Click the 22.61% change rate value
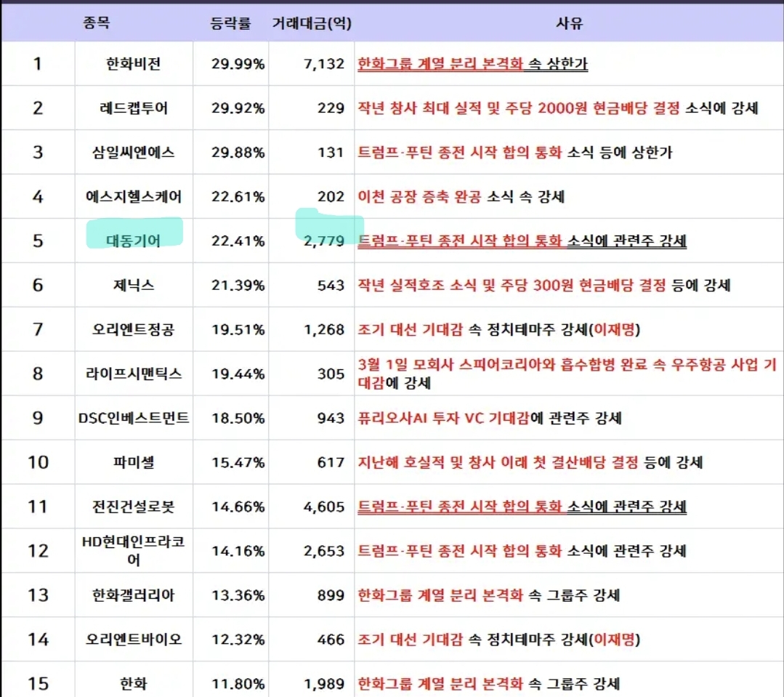Screen dimensions: 784x697 click(238, 196)
